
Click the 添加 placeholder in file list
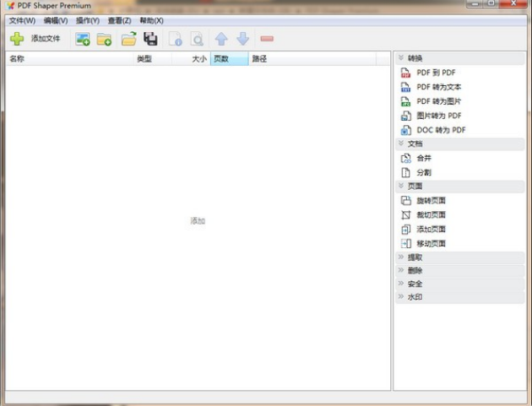point(198,221)
